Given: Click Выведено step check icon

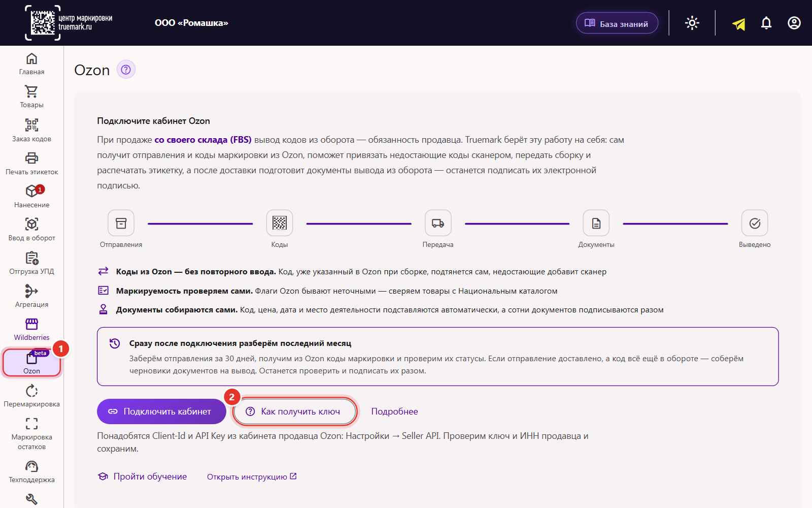Looking at the screenshot, I should click(x=755, y=223).
